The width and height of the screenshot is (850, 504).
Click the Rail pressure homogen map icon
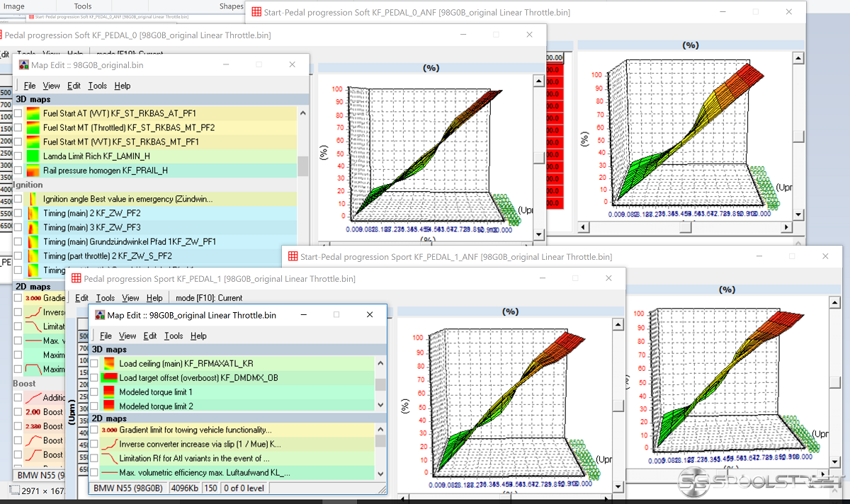(x=34, y=170)
